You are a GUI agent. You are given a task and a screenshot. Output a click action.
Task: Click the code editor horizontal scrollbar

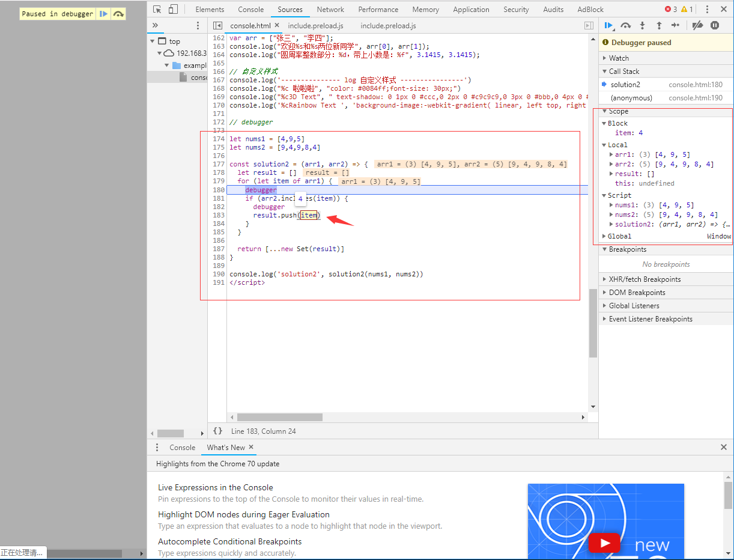(279, 417)
